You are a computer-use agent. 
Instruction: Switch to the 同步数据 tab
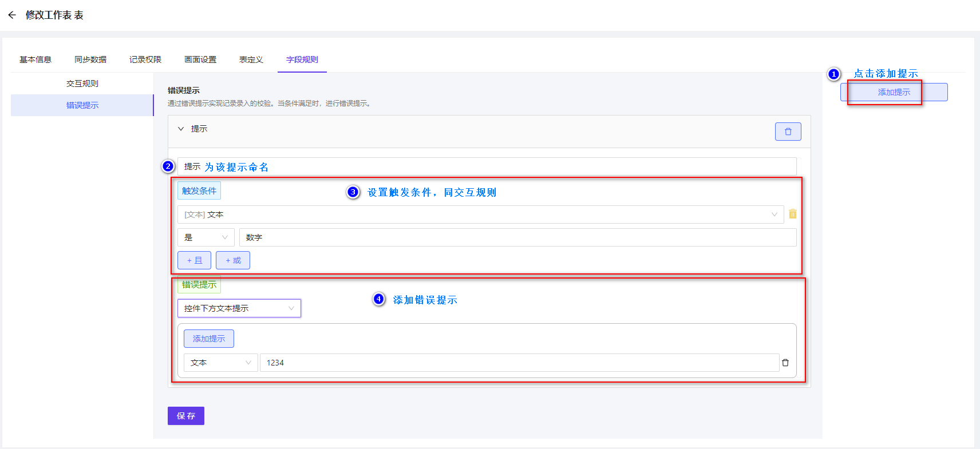coord(90,59)
